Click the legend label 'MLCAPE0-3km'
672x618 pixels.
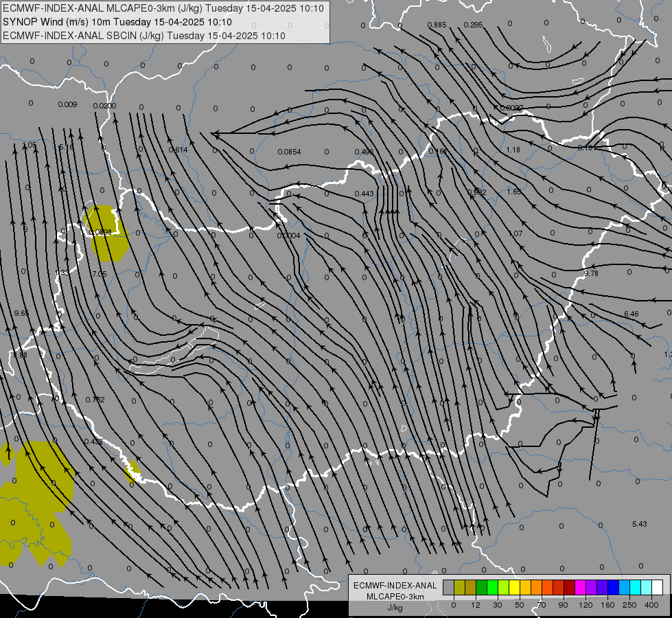coord(395,597)
